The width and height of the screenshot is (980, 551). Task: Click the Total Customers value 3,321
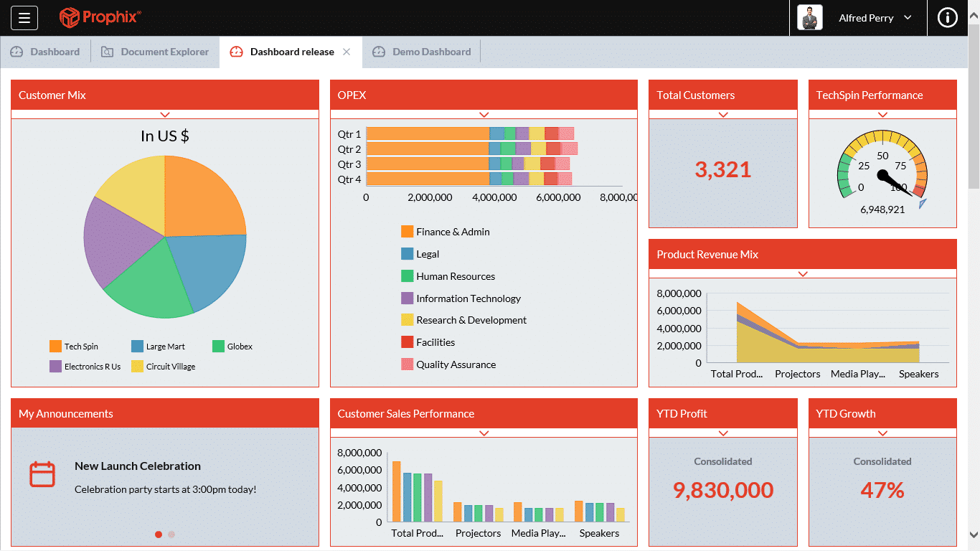[x=723, y=170]
